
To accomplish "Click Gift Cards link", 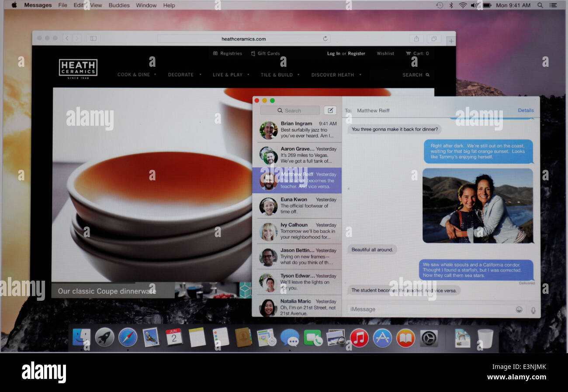I will tap(265, 53).
